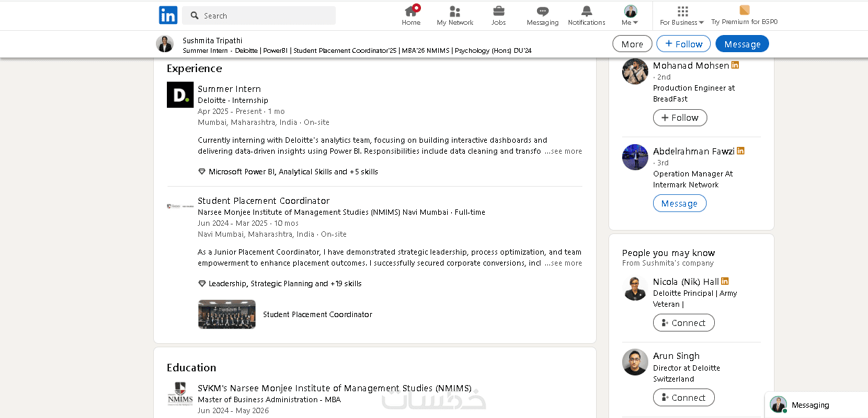Click premium badge beside Nicola Hall
Image resolution: width=868 pixels, height=418 pixels.
coord(725,281)
